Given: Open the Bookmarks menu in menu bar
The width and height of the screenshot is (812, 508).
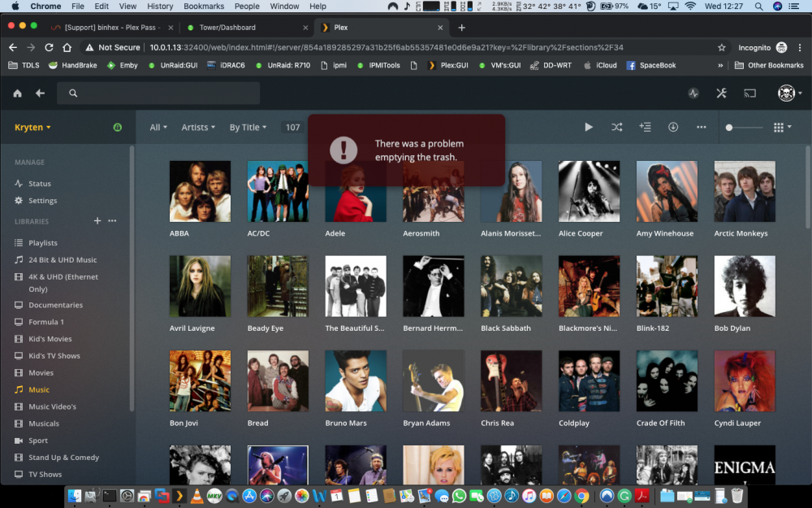Looking at the screenshot, I should pyautogui.click(x=204, y=7).
